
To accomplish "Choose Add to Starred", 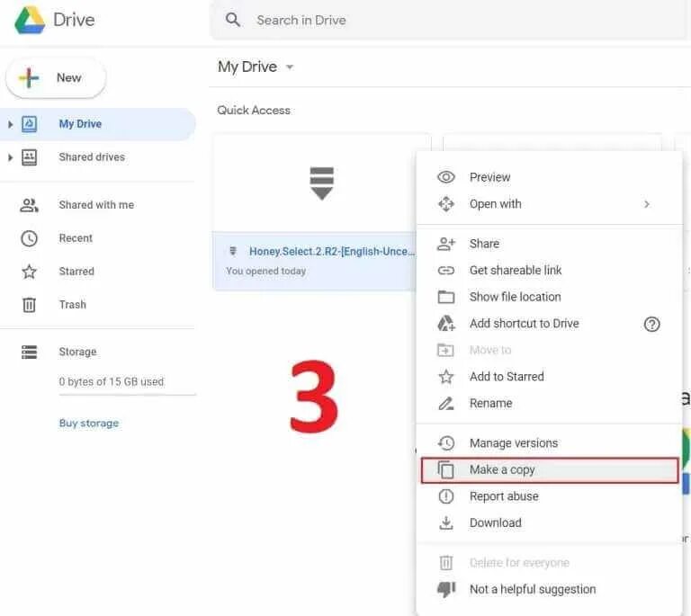I will point(549,377).
